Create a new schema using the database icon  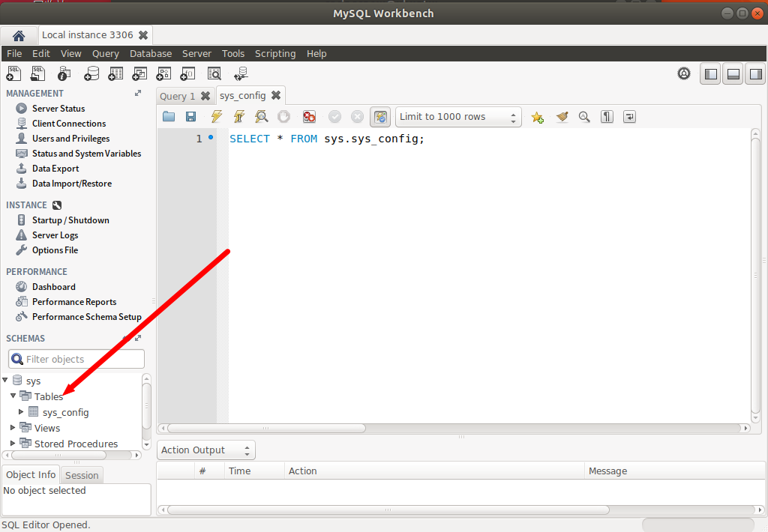[91, 73]
